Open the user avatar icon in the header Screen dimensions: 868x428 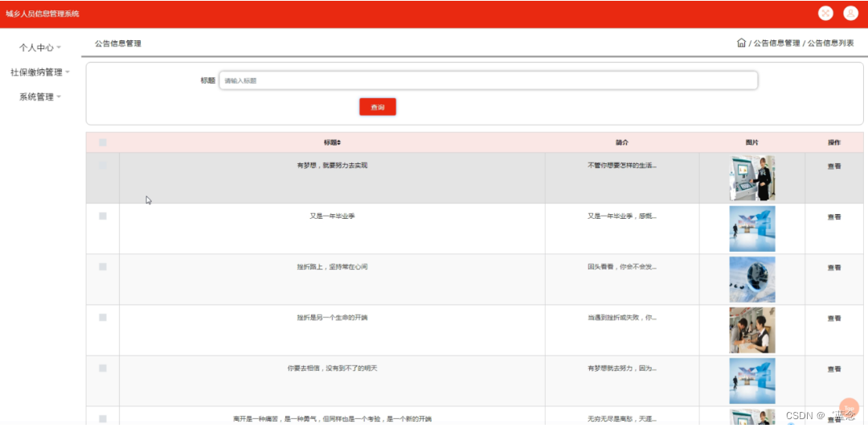851,14
